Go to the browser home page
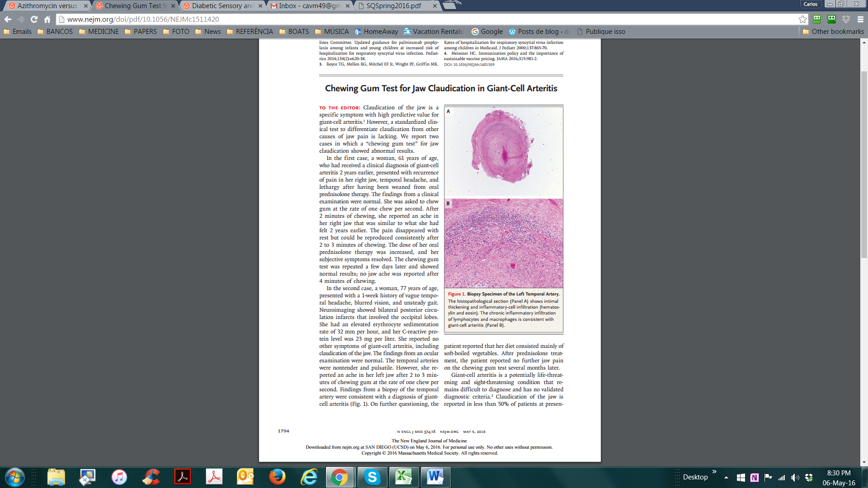The height and width of the screenshot is (488, 868). point(47,19)
